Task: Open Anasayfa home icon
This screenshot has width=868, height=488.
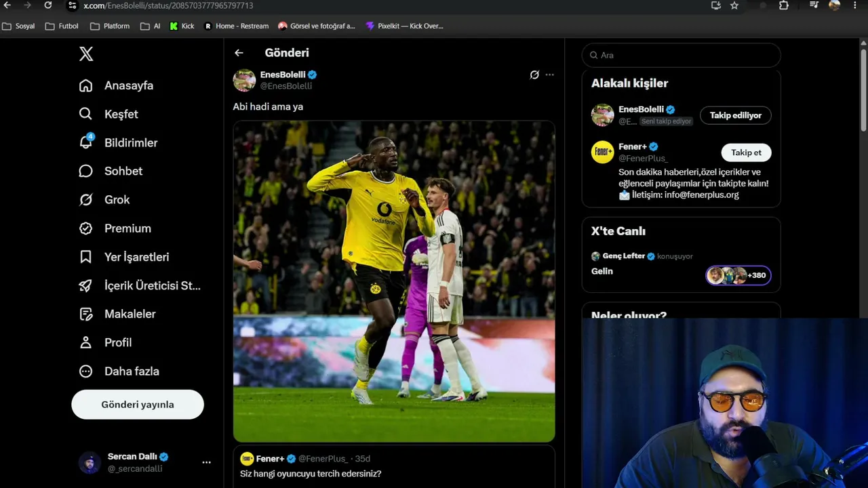Action: pos(85,85)
